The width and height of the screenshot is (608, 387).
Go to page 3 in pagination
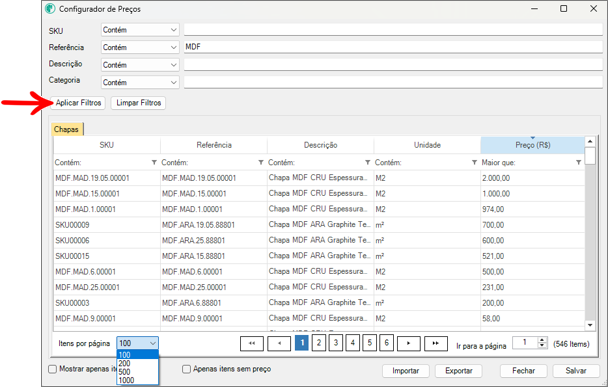(x=336, y=343)
